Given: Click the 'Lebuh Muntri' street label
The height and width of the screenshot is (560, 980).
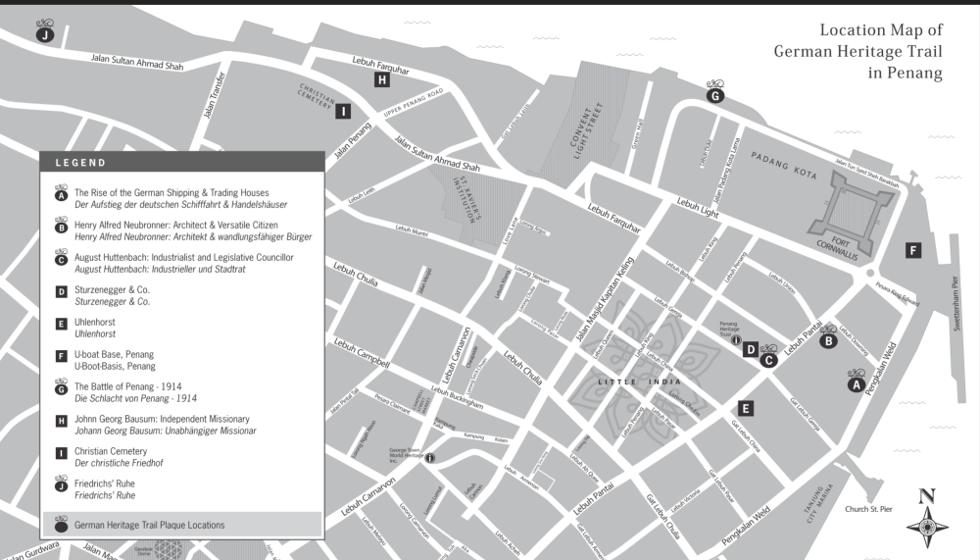Looking at the screenshot, I should point(412,230).
